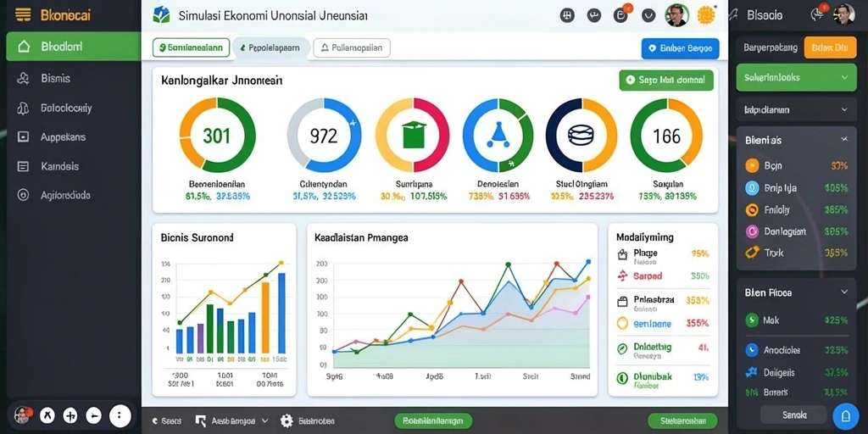Open the Aesbanjoa dropdown in bottom bar
Screen dimensions: 868x434
[x=232, y=420]
